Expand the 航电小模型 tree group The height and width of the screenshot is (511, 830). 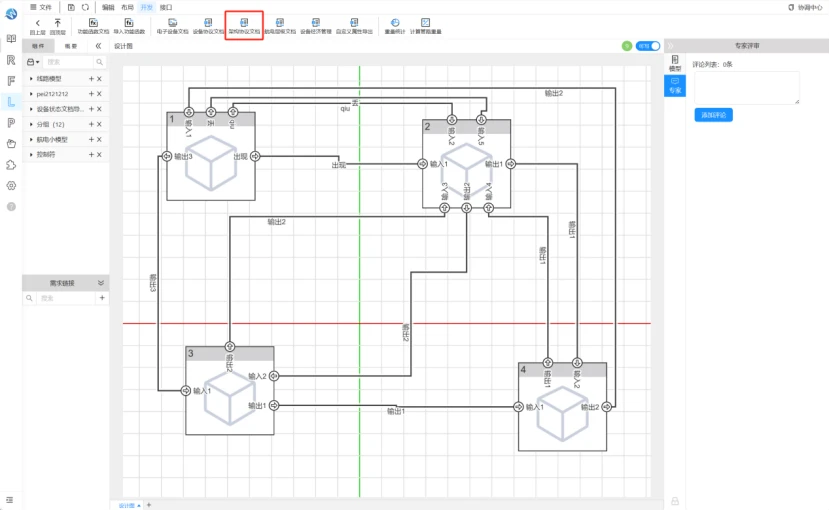tap(31, 140)
